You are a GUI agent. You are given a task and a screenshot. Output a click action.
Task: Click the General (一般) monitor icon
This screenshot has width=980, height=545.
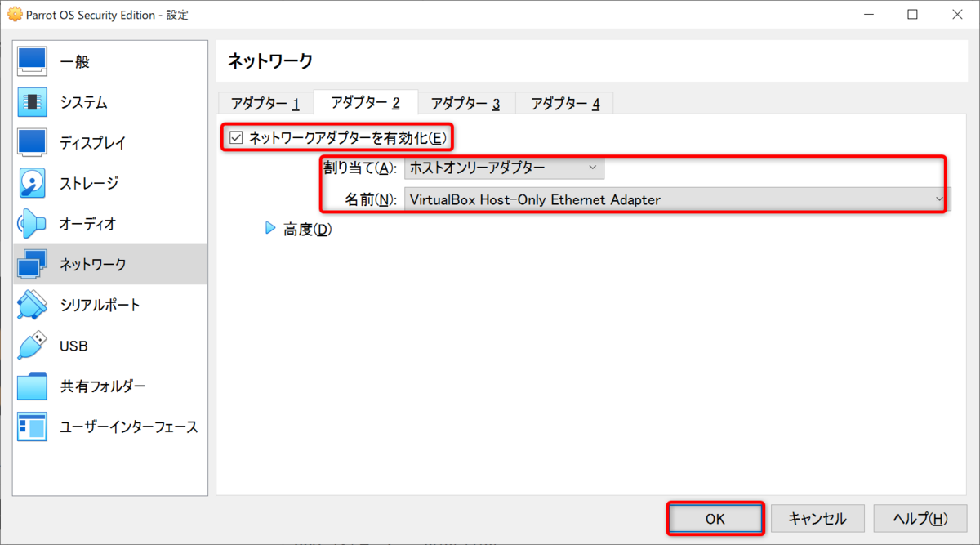pyautogui.click(x=33, y=61)
